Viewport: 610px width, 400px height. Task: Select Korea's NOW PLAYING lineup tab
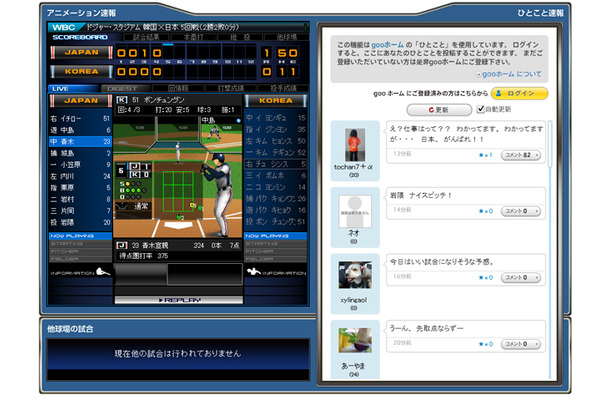click(275, 236)
